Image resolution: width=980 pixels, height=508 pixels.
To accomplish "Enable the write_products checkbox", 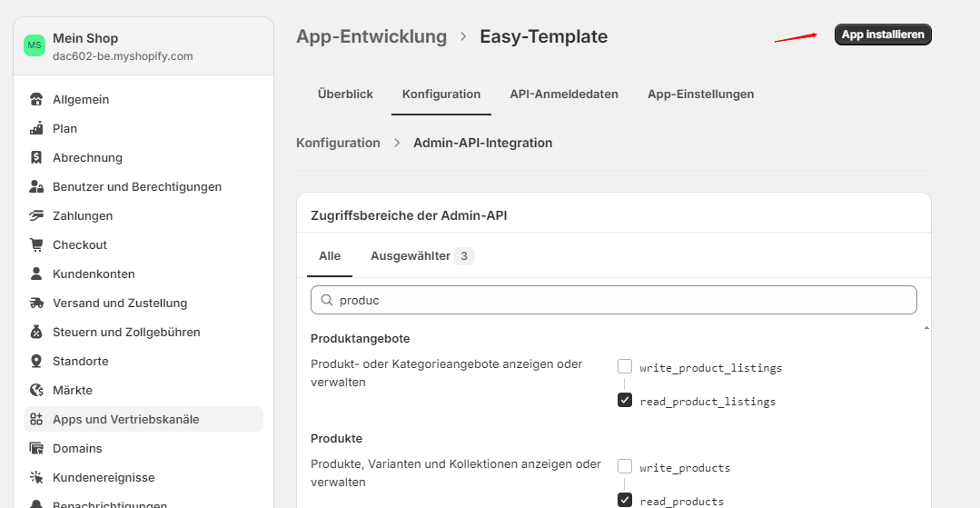I will click(625, 467).
